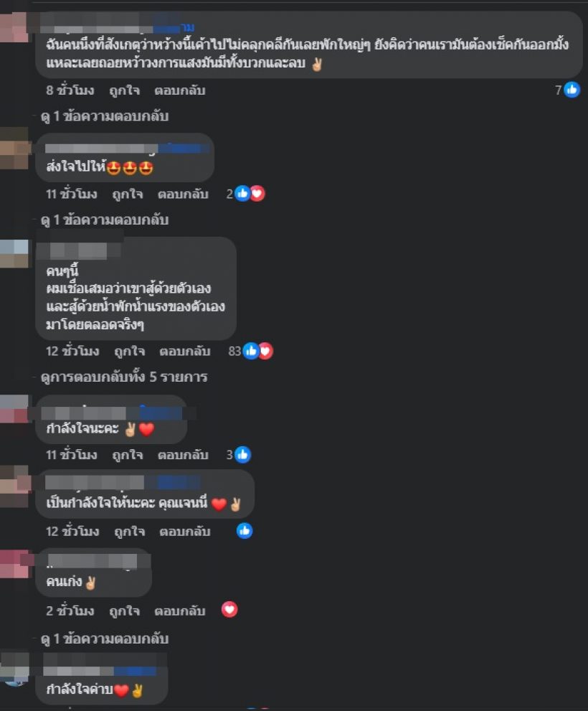
Task: Click the heart reaction under 'คนเก่ง' comment
Action: click(x=229, y=610)
